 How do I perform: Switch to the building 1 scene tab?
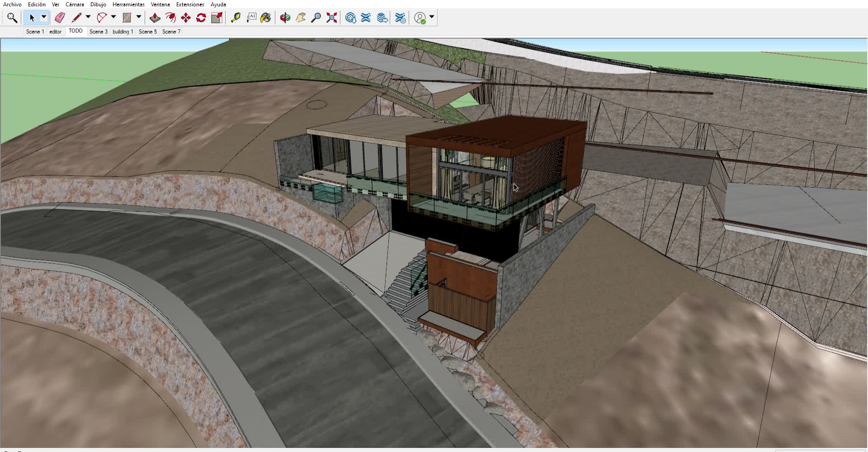[123, 32]
